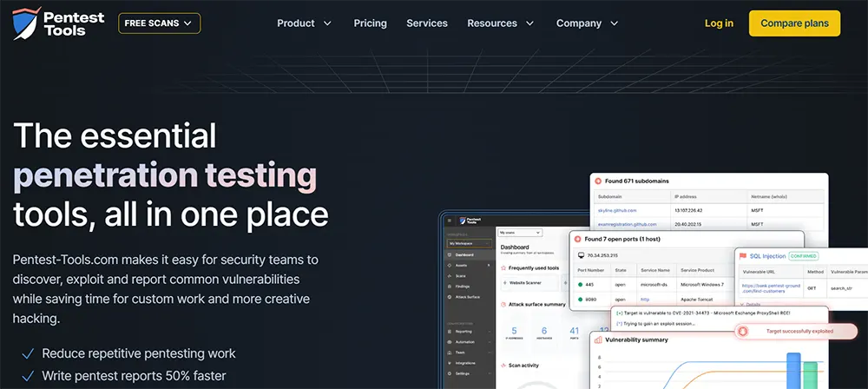This screenshot has height=389, width=868.
Task: Click the checkmark beside 'Reduce repetitive pentesting work'
Action: pos(27,353)
